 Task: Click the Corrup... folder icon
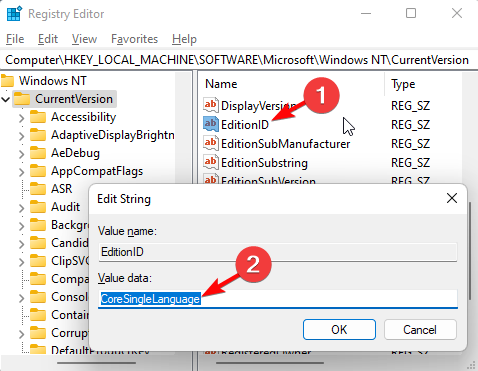click(x=38, y=333)
